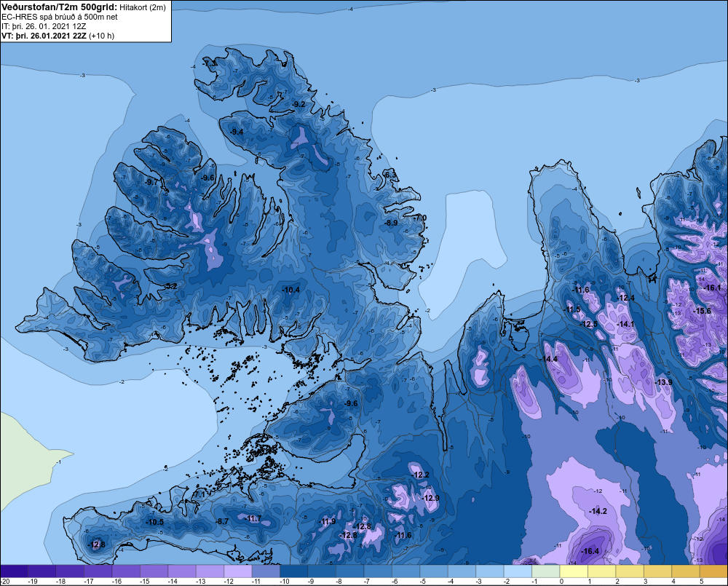The image size is (728, 586).
Task: Click the '-9.4' temperature label
Action: tap(237, 132)
